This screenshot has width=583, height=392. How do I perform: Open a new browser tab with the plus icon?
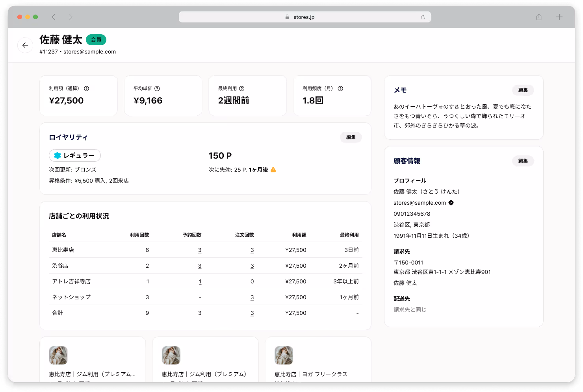tap(559, 17)
